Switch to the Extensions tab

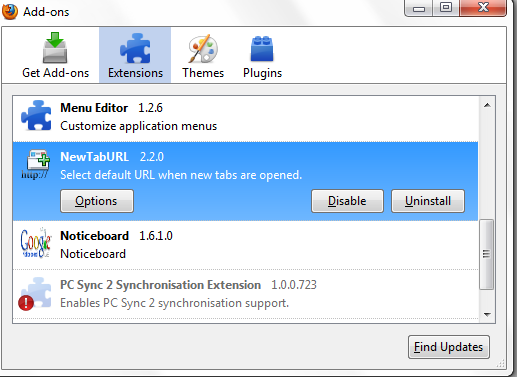pos(135,55)
